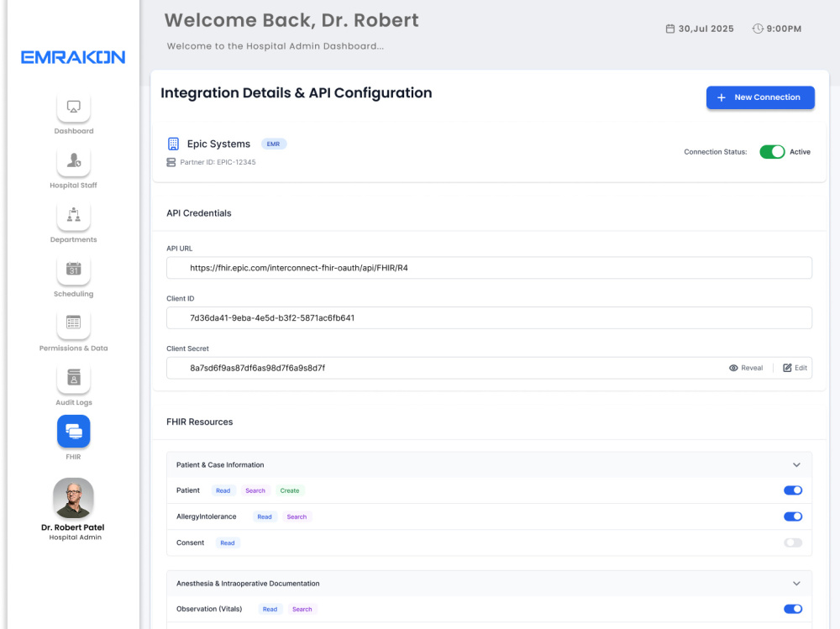
Task: Toggle the Connection Status switch
Action: tap(772, 152)
